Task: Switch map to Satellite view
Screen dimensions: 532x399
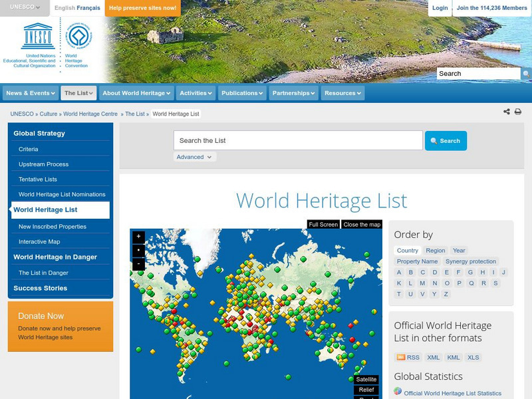Action: (366, 379)
